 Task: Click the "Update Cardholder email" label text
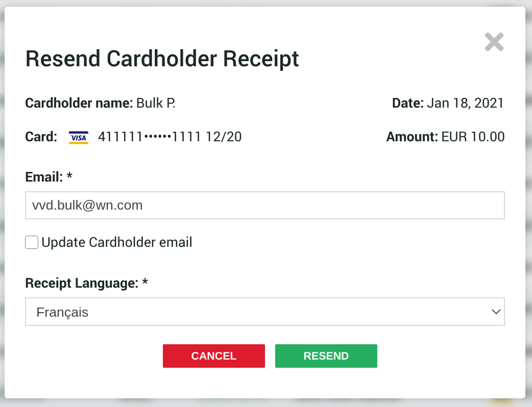[x=117, y=242]
